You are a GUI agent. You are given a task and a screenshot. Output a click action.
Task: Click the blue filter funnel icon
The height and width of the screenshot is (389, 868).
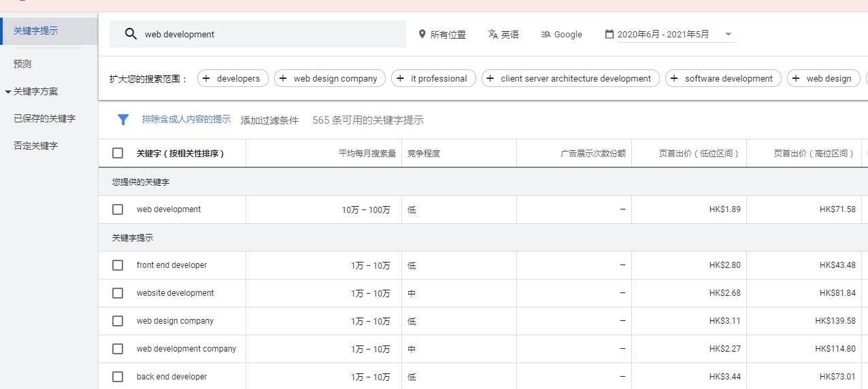[x=123, y=120]
